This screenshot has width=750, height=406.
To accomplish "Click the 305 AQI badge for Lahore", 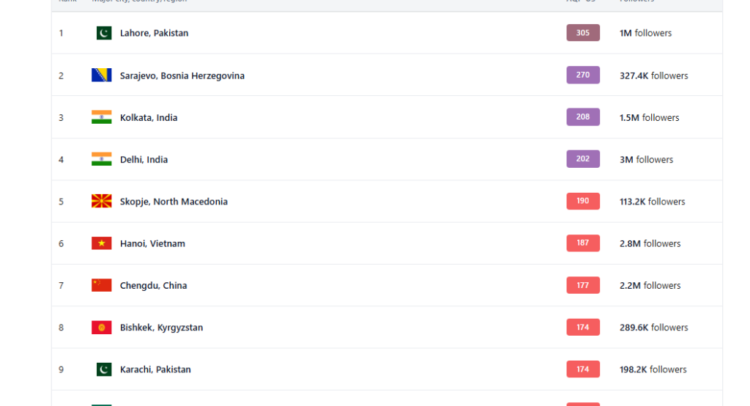I will click(x=583, y=33).
